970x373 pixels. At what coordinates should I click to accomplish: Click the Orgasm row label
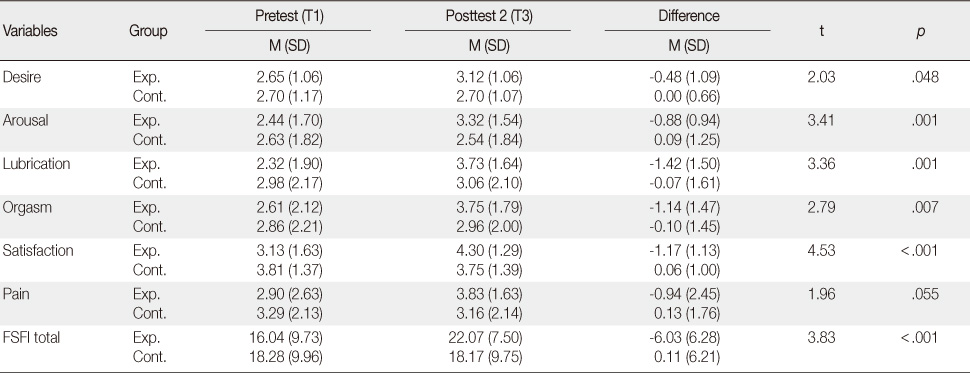point(27,208)
